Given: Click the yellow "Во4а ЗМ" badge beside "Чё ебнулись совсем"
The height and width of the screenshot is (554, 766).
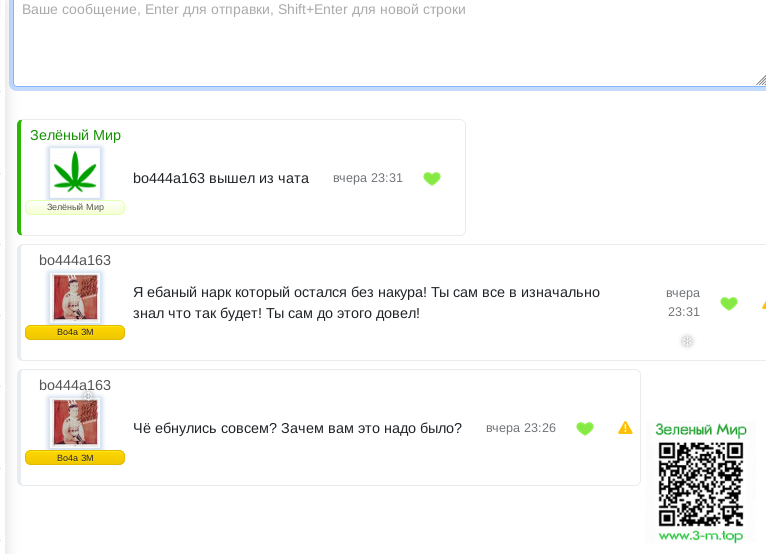Looking at the screenshot, I should click(75, 457).
